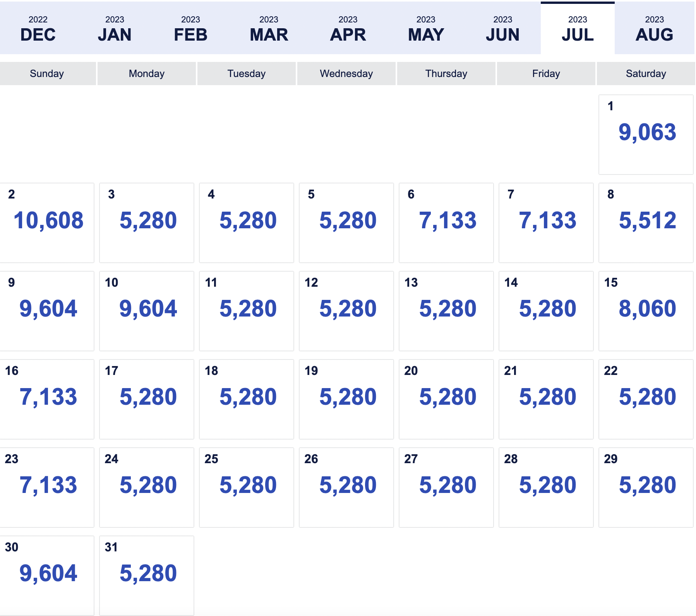696x616 pixels.
Task: View the AUG 2023 month tab
Action: click(654, 28)
